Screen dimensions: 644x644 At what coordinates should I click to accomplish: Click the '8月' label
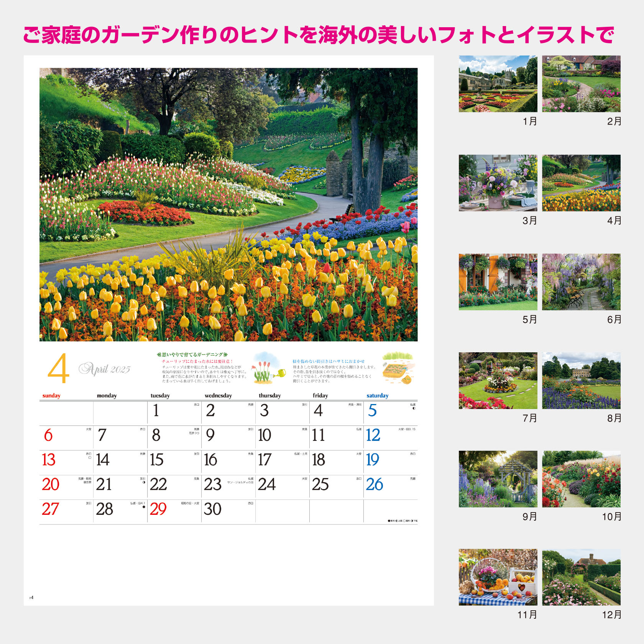[x=614, y=418]
